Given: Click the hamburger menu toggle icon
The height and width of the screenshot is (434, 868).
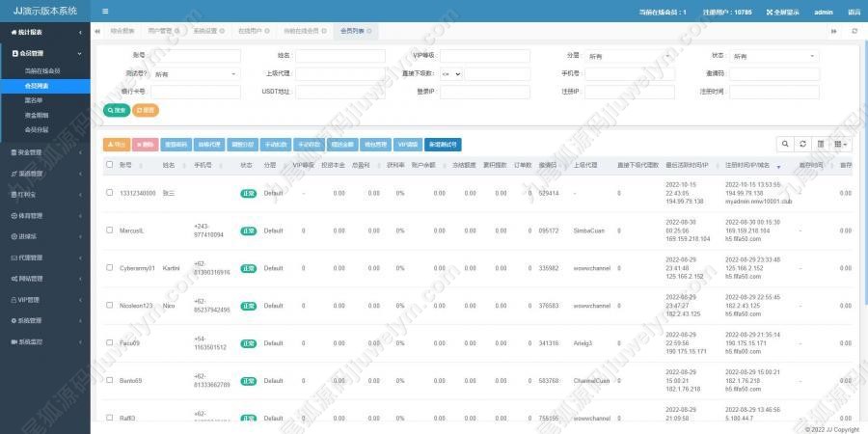Looking at the screenshot, I should click(x=105, y=12).
